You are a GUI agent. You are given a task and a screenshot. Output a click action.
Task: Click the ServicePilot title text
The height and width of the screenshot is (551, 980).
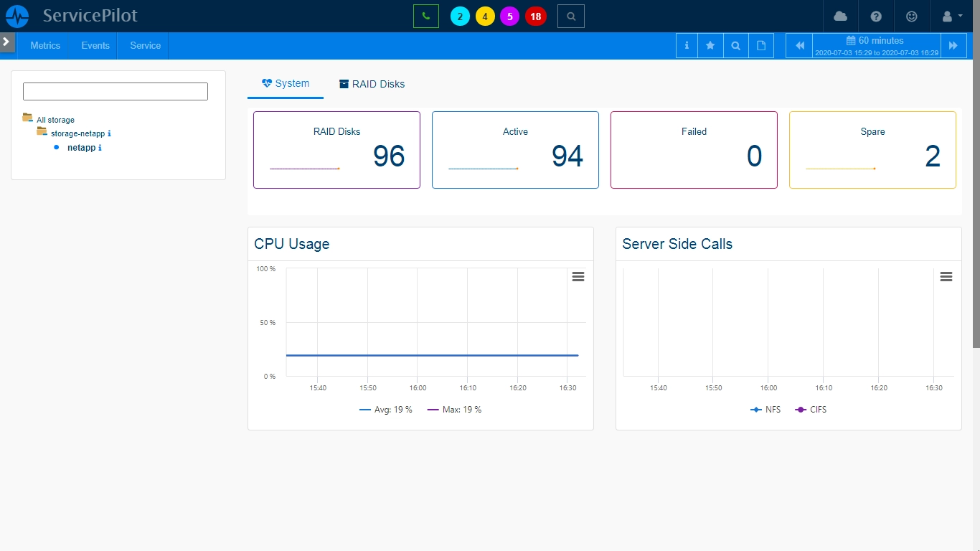[90, 15]
